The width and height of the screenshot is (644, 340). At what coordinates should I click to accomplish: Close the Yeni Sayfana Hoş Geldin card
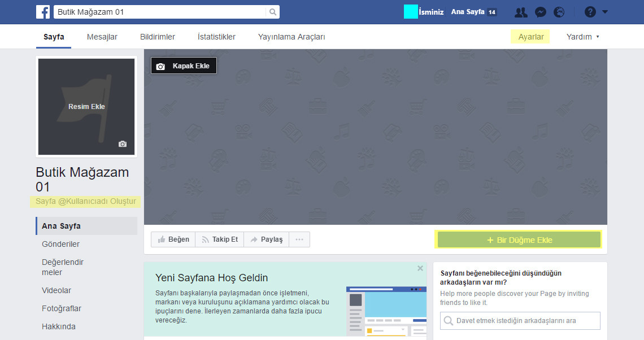(x=420, y=268)
